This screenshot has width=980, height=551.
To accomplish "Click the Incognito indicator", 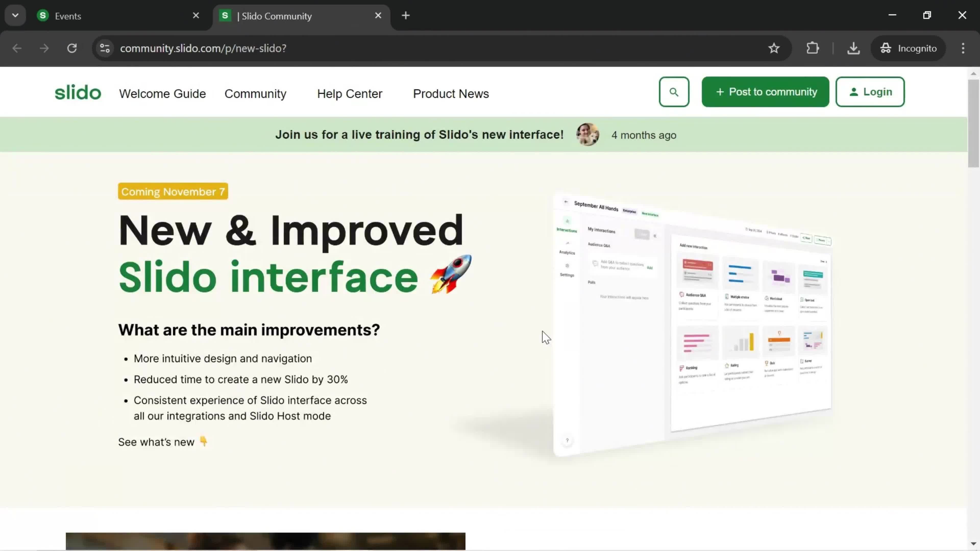I will pyautogui.click(x=909, y=48).
